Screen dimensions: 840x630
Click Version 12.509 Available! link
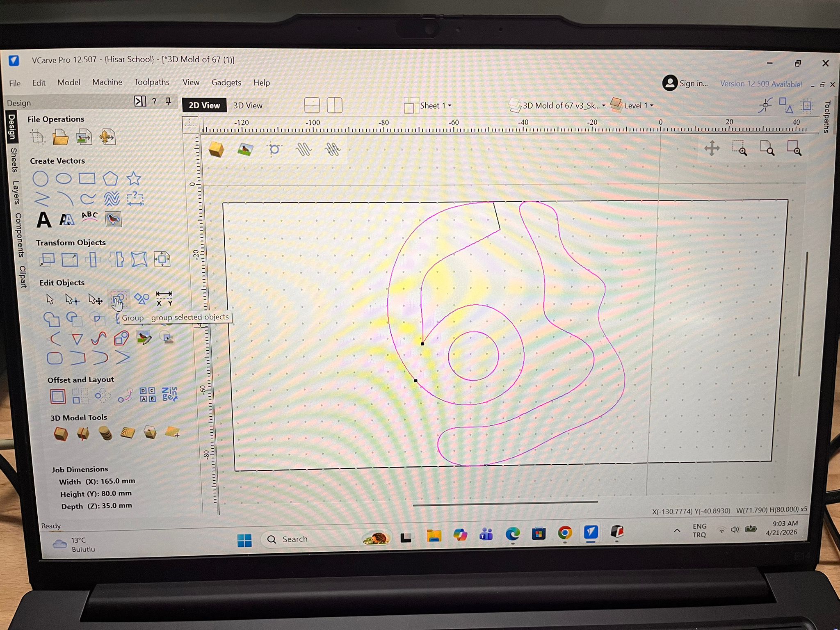(x=761, y=84)
